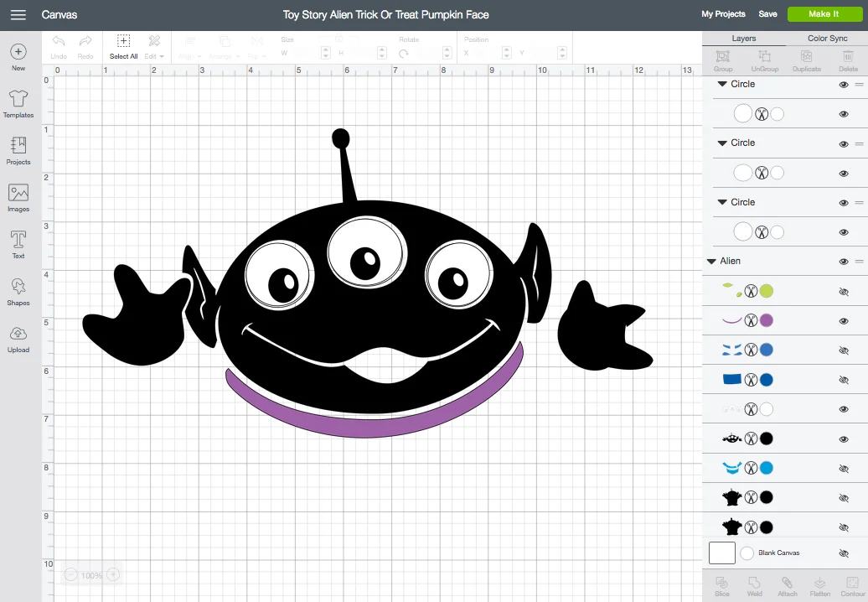Create a New project from the sidebar
Screen dimensions: 868x602
tap(18, 58)
